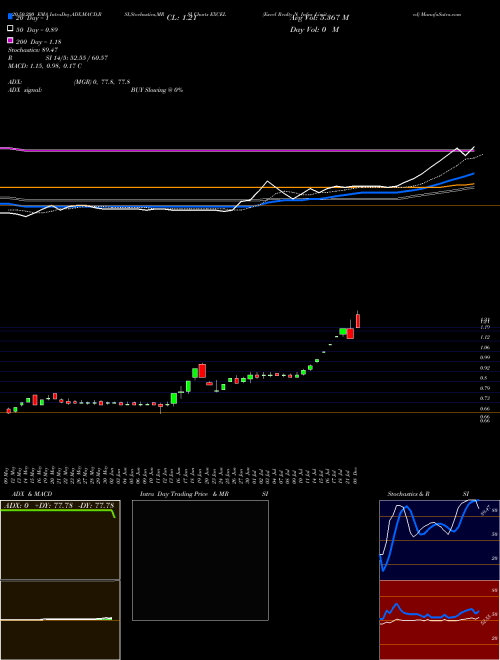The height and width of the screenshot is (660, 500).
Task: Click the lower MACD histogram panel
Action: 60,620
